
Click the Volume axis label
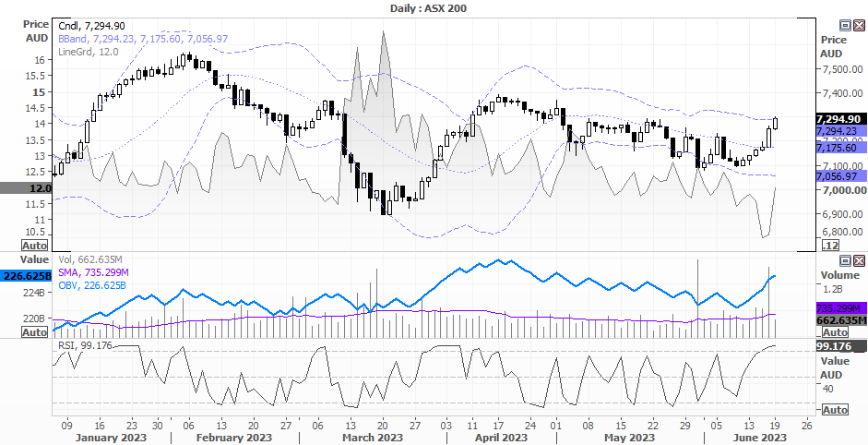839,275
